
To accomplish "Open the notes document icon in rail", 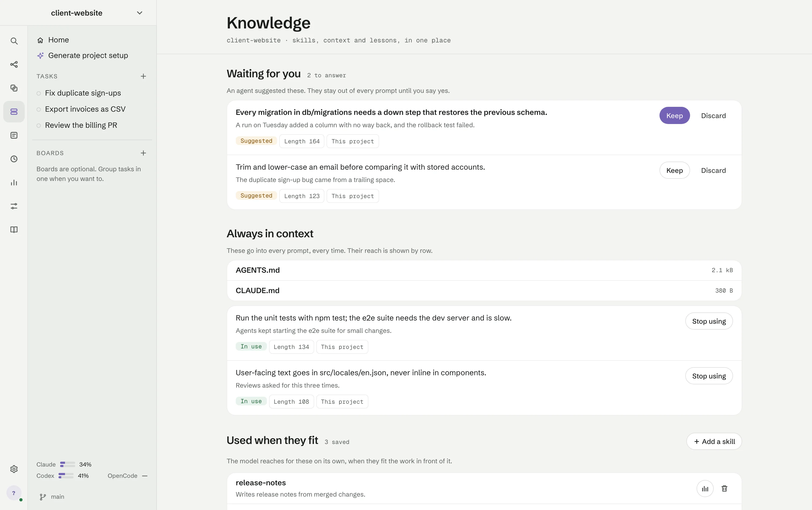I will [14, 135].
